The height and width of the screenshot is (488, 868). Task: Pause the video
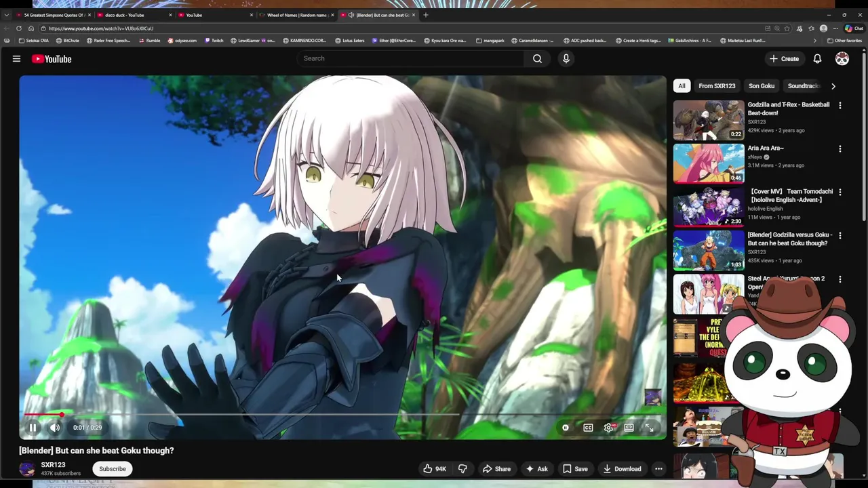coord(33,428)
